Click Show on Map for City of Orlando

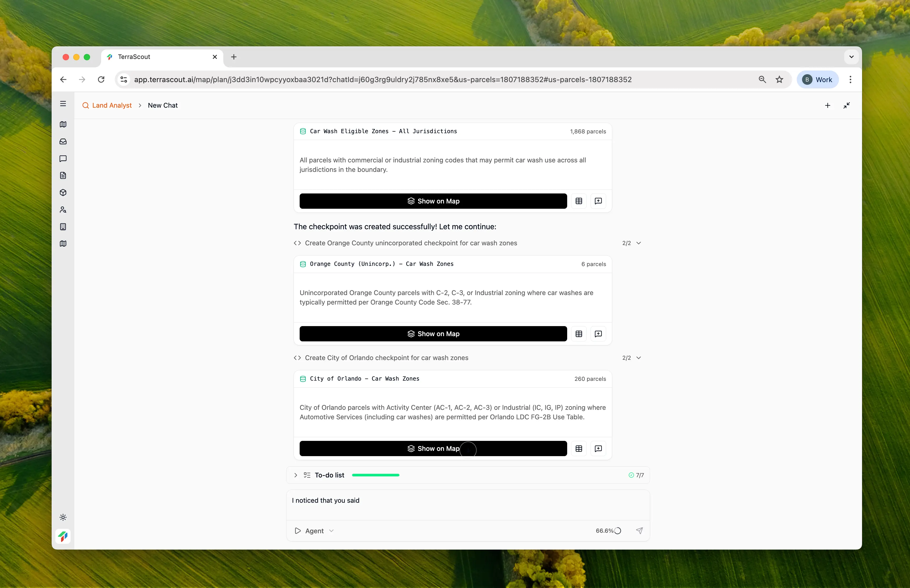433,449
